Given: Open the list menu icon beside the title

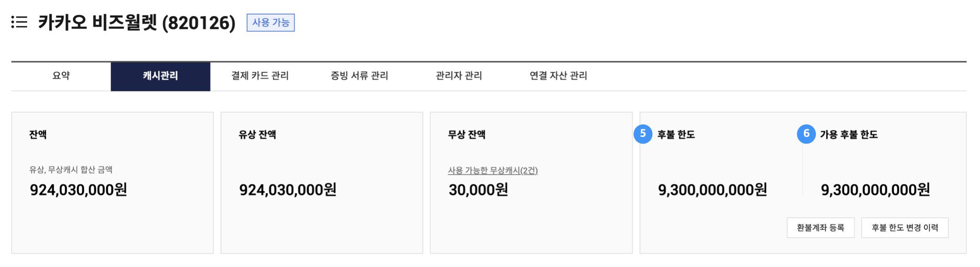Looking at the screenshot, I should pos(20,22).
